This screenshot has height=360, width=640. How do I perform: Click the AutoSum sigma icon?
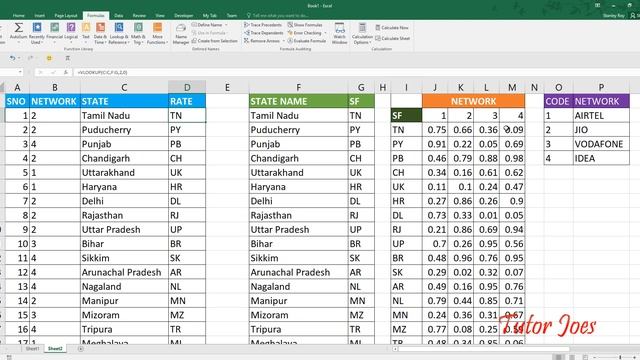18,28
